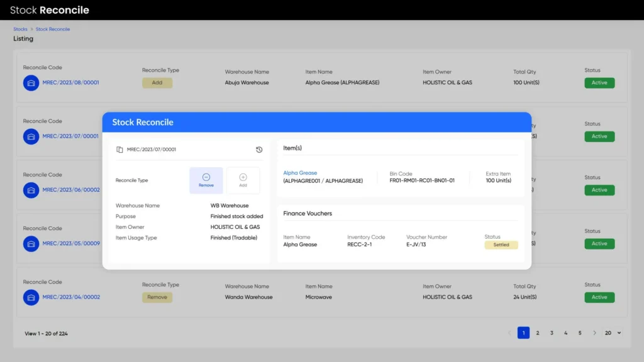
Task: Click the copy icon beside MREC/2023/07/00001
Action: click(x=119, y=150)
